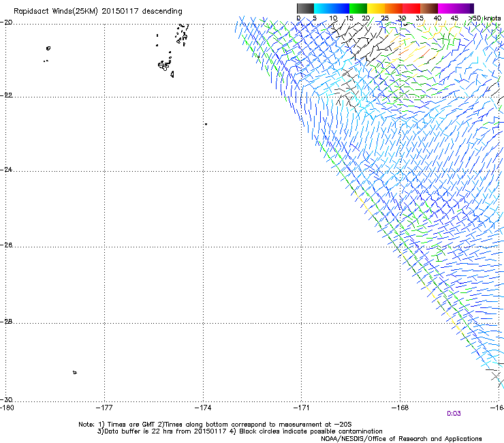The width and height of the screenshot is (504, 443).
Task: Click the legend label '35'
Action: click(420, 18)
